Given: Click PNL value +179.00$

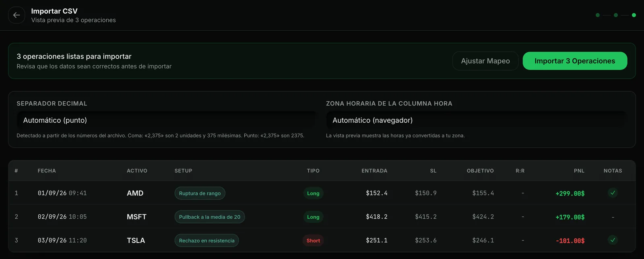Looking at the screenshot, I should [x=570, y=217].
